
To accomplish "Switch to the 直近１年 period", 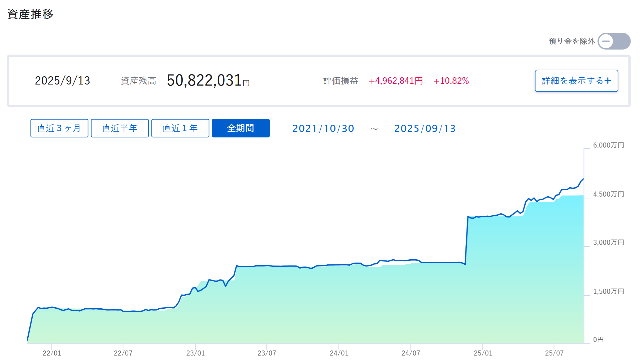I will click(180, 128).
